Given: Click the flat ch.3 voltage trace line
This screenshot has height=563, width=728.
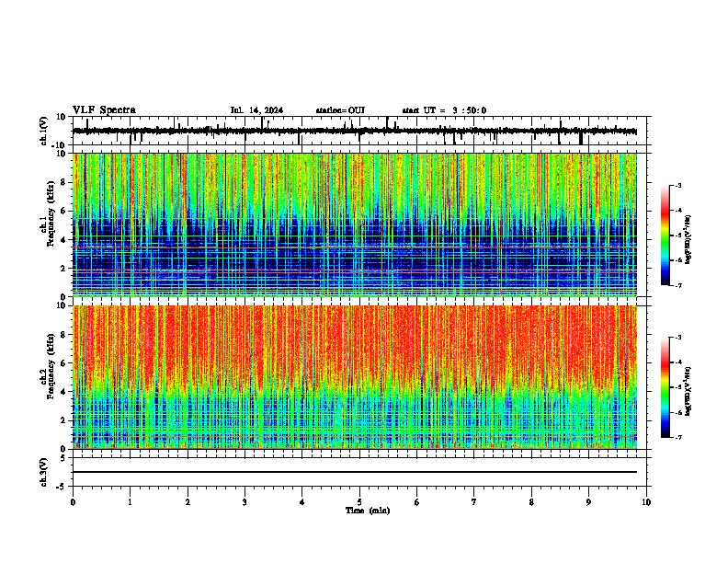Looking at the screenshot, I should tap(355, 472).
